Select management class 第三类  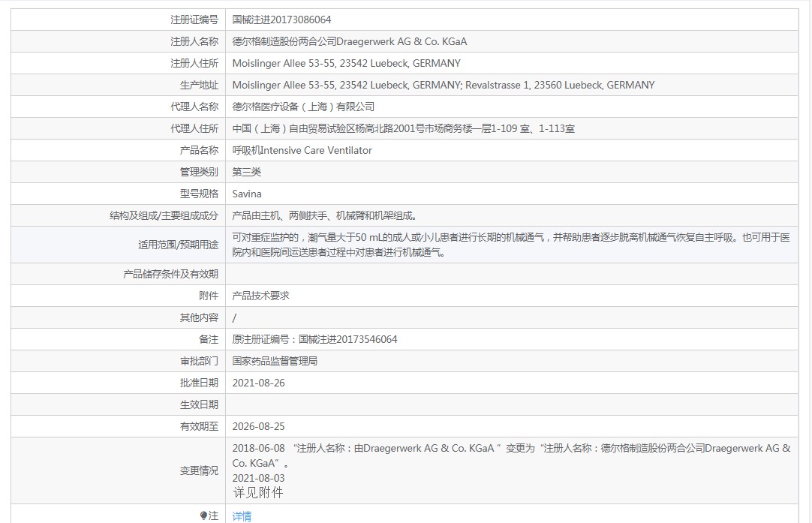246,172
